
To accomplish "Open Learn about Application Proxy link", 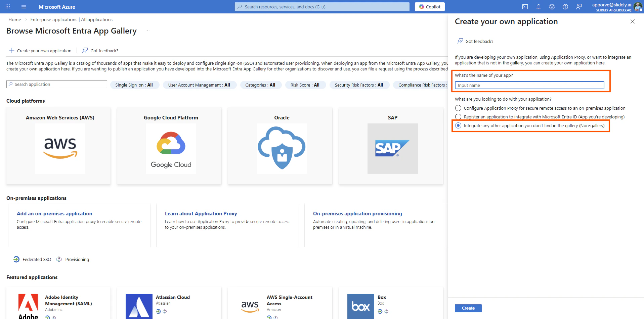I will tap(201, 213).
